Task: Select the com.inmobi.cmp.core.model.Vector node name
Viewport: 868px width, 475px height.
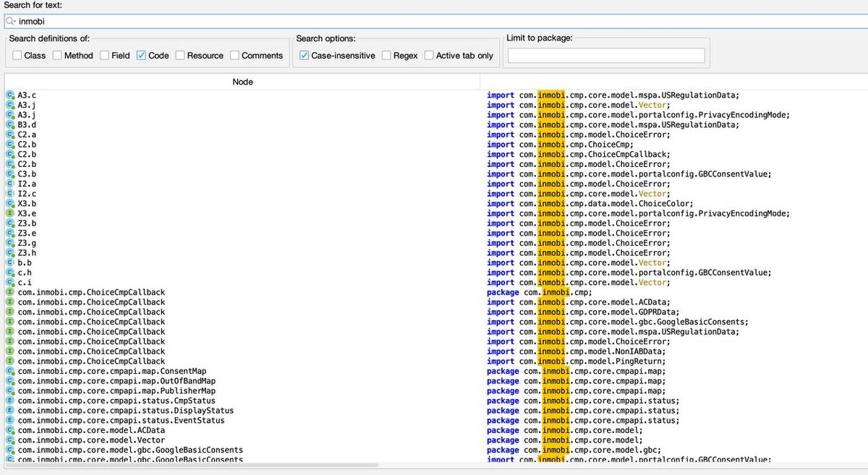Action: (x=91, y=440)
